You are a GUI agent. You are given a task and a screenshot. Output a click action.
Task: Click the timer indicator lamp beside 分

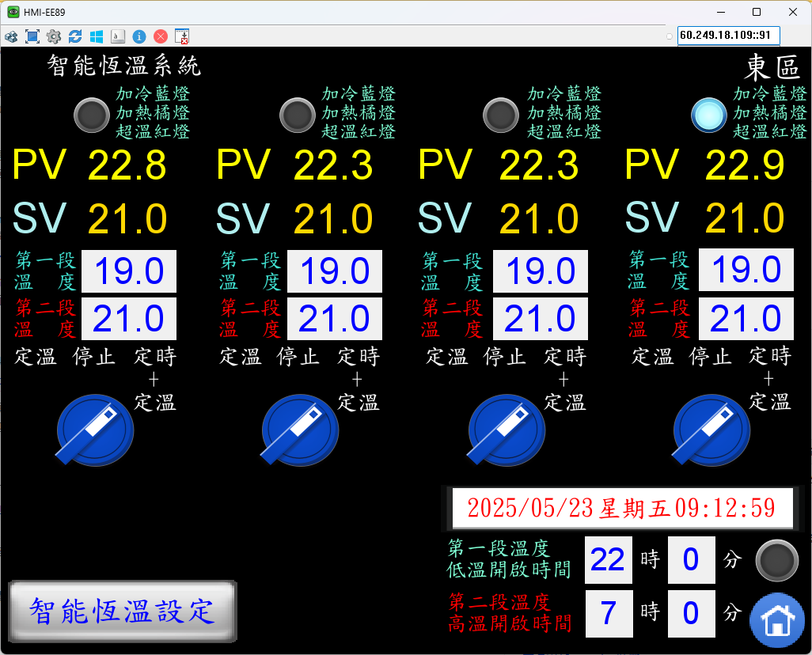click(x=777, y=560)
